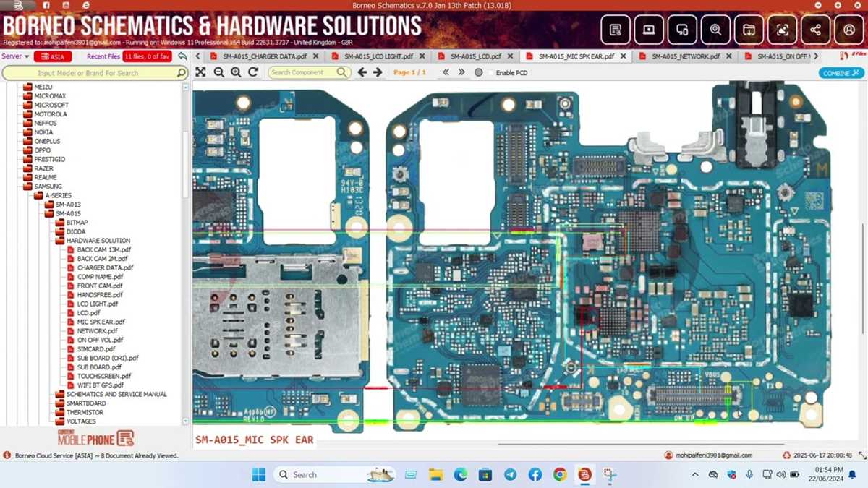Image resolution: width=868 pixels, height=488 pixels.
Task: Open the magnifier search header icon
Action: click(x=715, y=30)
